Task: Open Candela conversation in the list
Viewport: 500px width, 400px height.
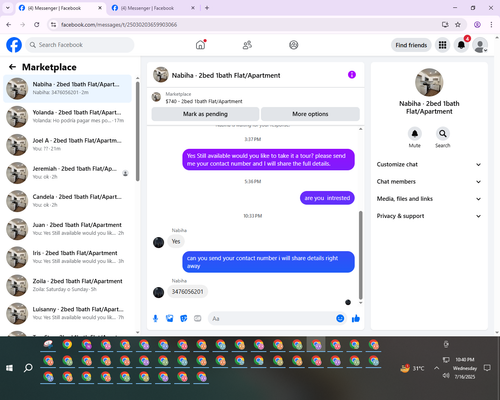Action: 67,201
